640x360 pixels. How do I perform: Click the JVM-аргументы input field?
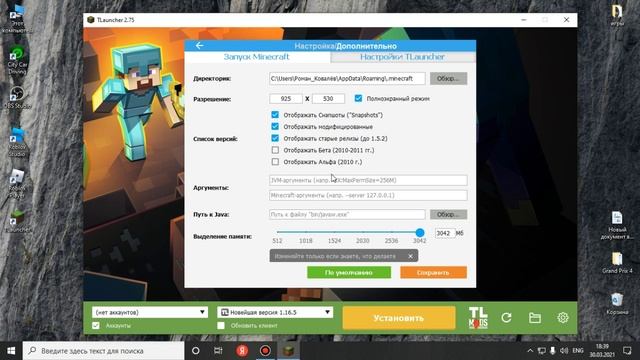[x=368, y=180]
